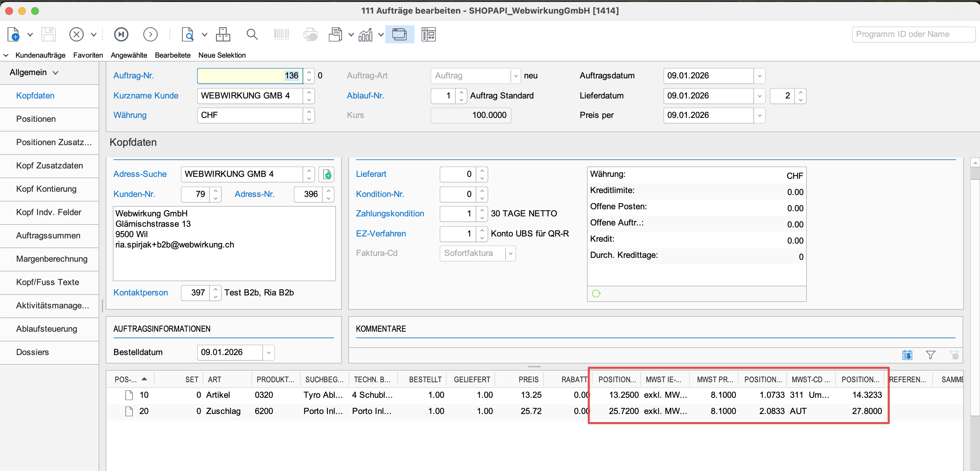Click the organization chart toolbar icon
The height and width of the screenshot is (471, 980).
(x=223, y=34)
